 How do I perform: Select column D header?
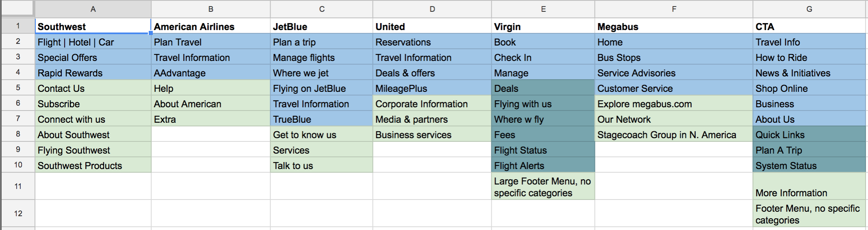(432, 9)
